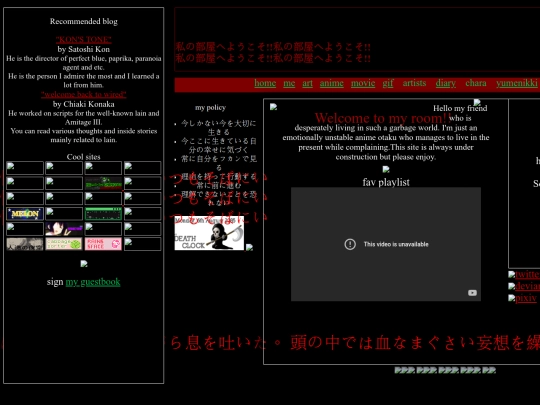The image size is (540, 405).
Task: Click broken image icon beside twitter link
Action: (511, 274)
